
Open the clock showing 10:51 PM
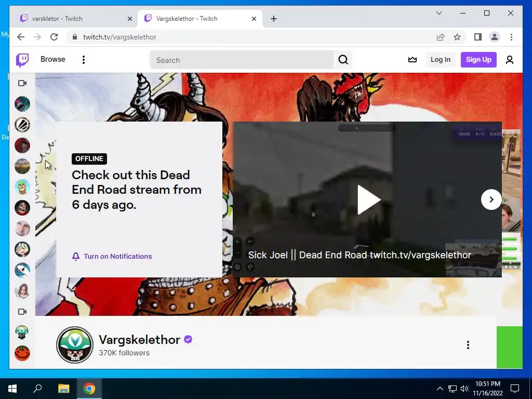487,389
